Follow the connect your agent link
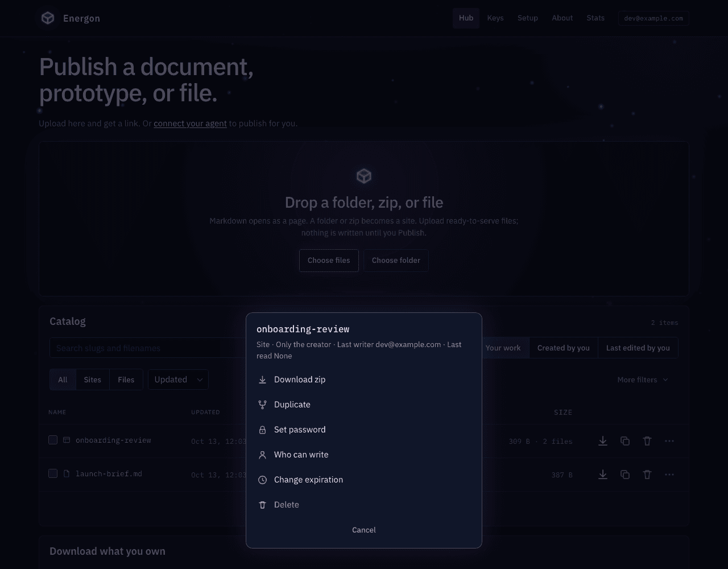The width and height of the screenshot is (728, 569). click(x=190, y=123)
